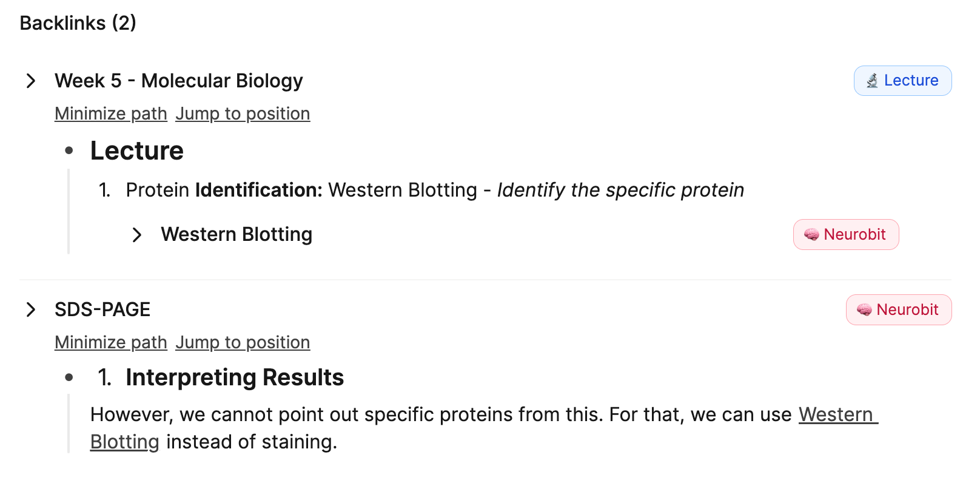
Task: Click the bullet point next to Lecture heading
Action: [69, 150]
